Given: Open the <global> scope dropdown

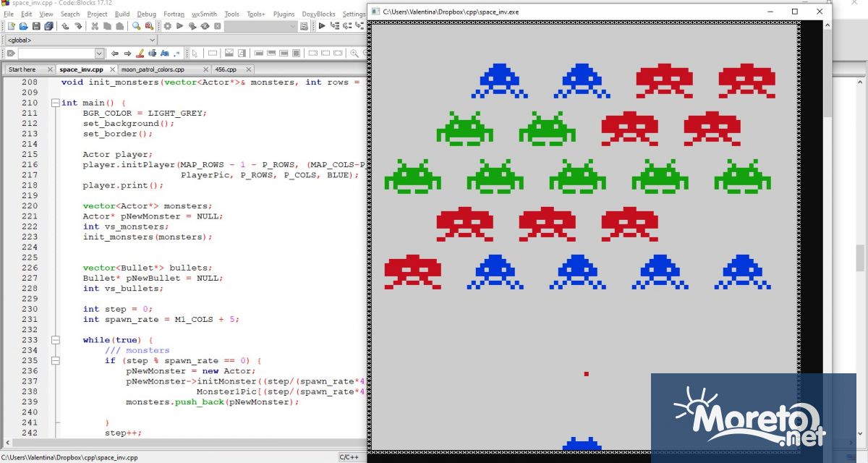Looking at the screenshot, I should click(152, 40).
